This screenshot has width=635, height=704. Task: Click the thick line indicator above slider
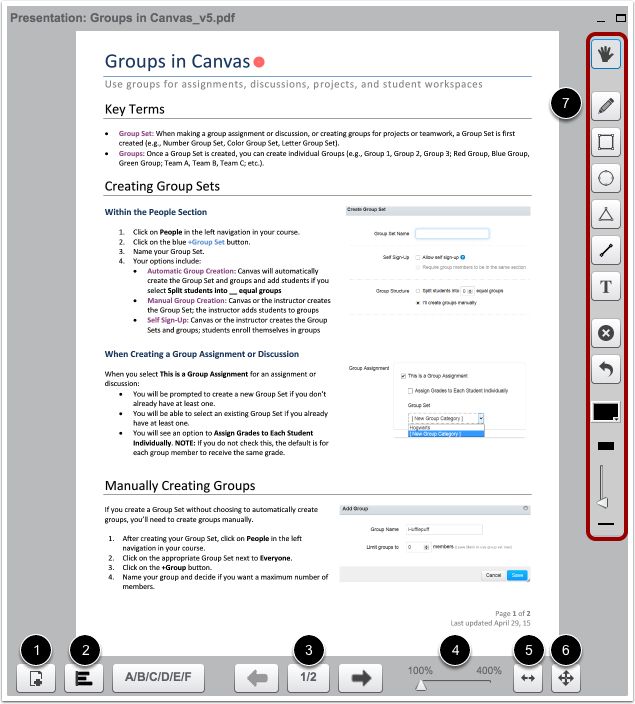(x=606, y=446)
